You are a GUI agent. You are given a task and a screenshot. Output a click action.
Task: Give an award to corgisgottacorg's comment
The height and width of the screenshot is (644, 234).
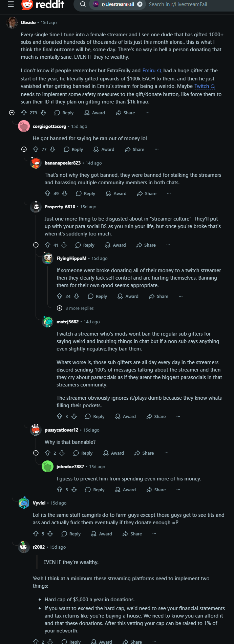[x=104, y=149]
